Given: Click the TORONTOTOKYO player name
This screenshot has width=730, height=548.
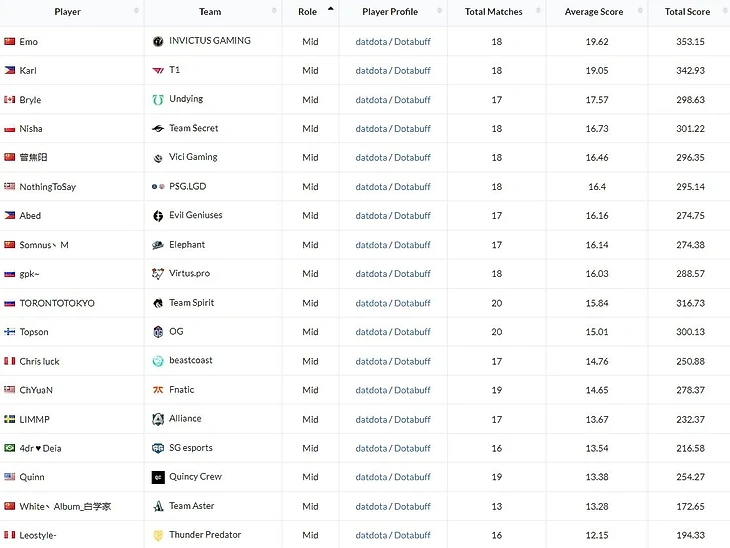Looking at the screenshot, I should click(57, 303).
